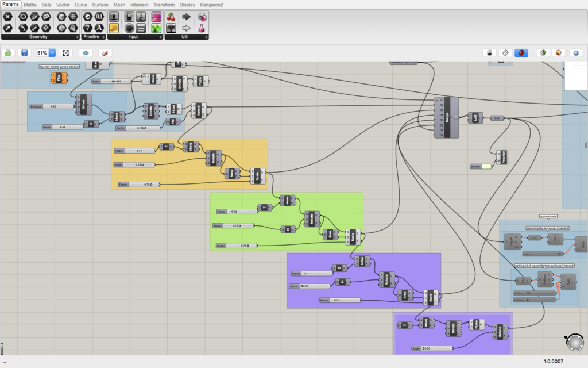Switch to the Surface tab
The height and width of the screenshot is (368, 588).
pyautogui.click(x=100, y=5)
